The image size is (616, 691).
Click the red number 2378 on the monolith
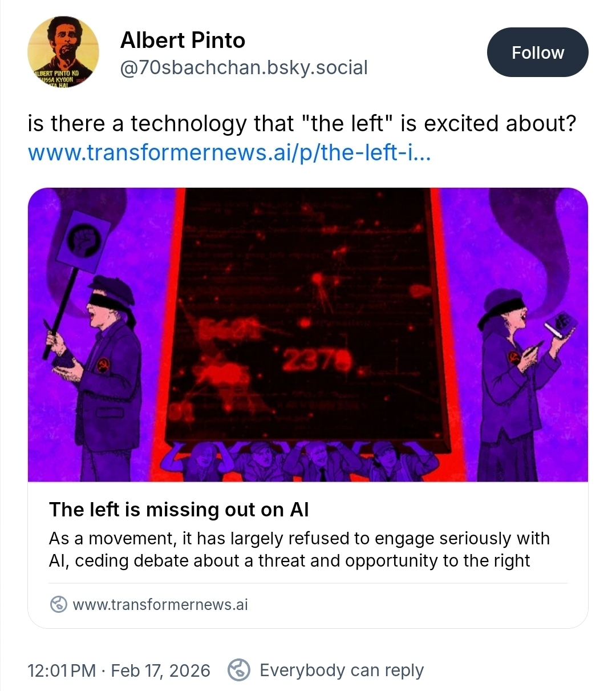tap(318, 359)
